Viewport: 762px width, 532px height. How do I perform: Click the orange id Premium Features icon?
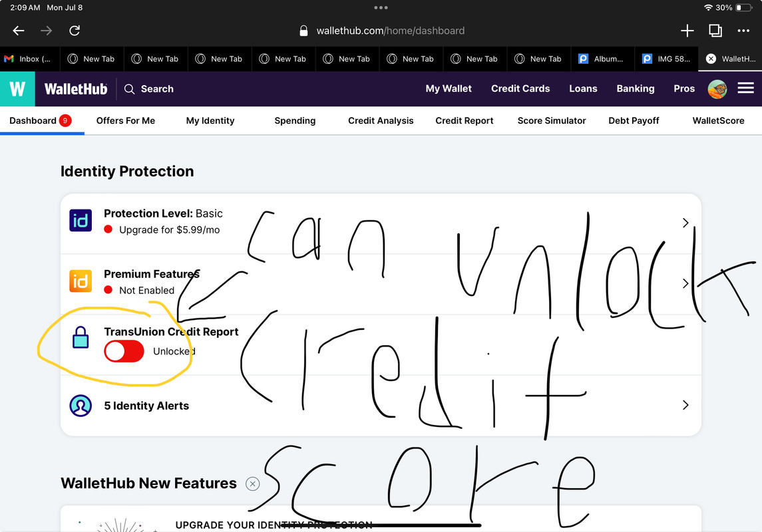(81, 281)
